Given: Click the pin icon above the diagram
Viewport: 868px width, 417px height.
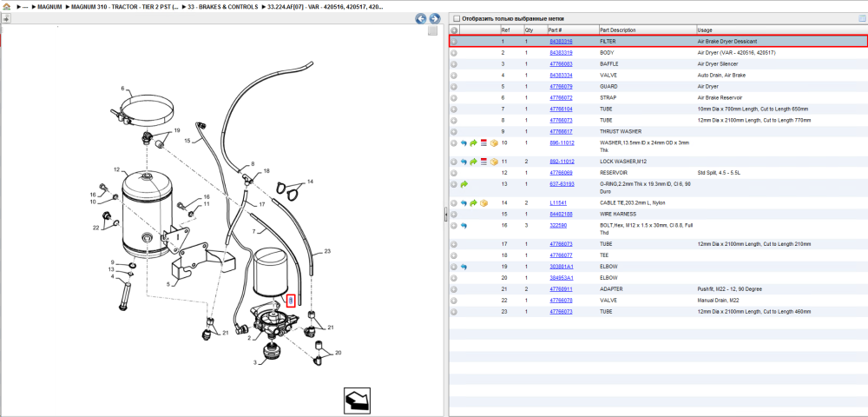Looking at the screenshot, I should coord(5,19).
